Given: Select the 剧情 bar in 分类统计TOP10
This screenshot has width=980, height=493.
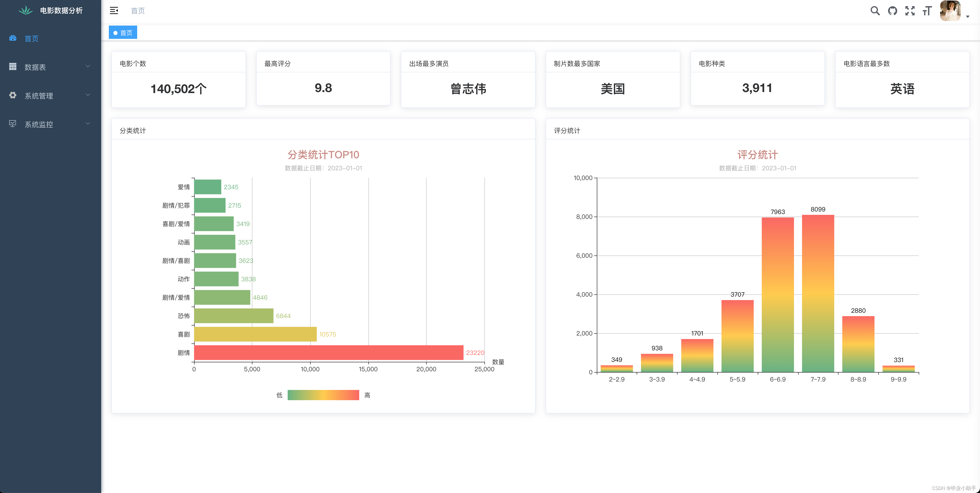Looking at the screenshot, I should pyautogui.click(x=327, y=353).
